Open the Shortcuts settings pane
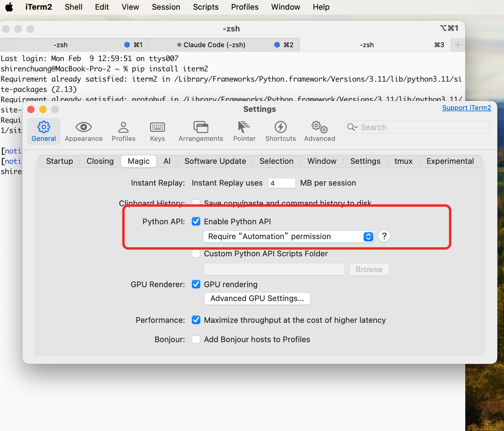The height and width of the screenshot is (431, 504). pos(280,131)
